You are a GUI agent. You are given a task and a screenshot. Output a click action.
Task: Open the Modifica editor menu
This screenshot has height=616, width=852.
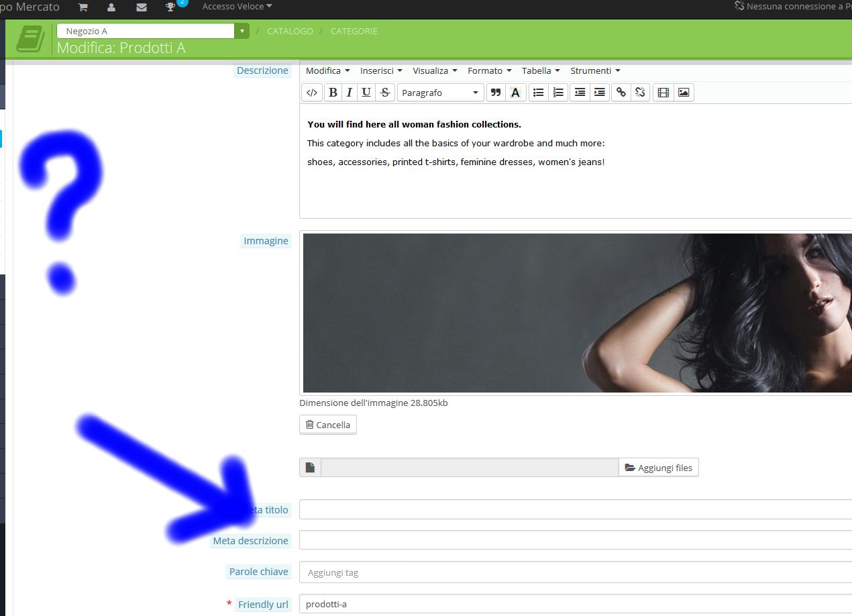(327, 70)
